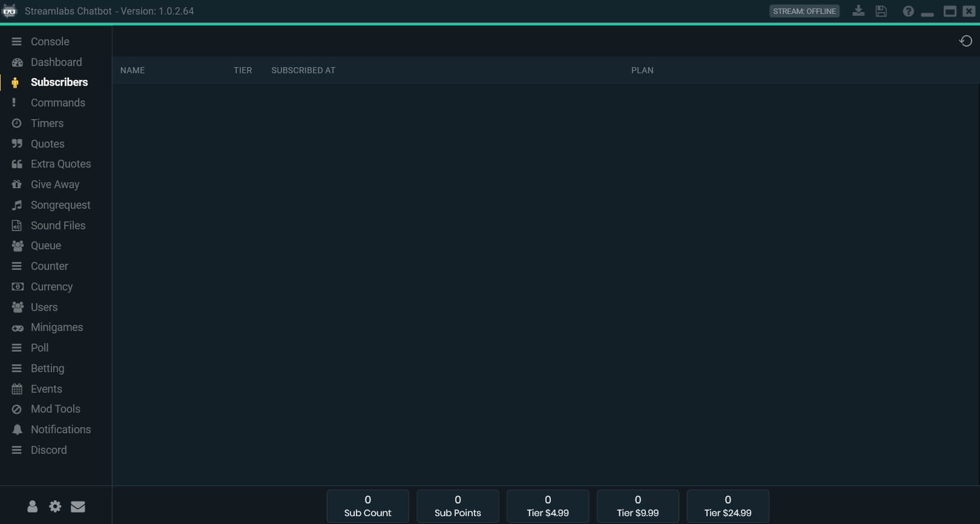Click the user account connections icon

[x=32, y=506]
